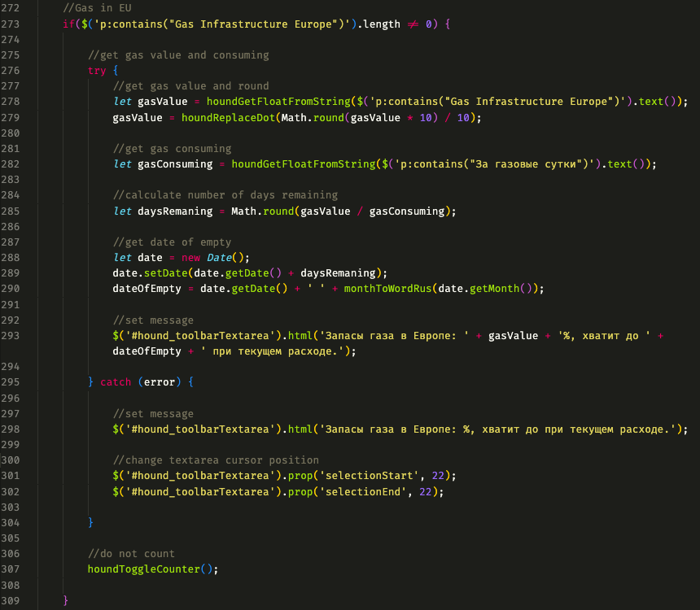700x610 pixels.
Task: Click 'new' keyword on line 288
Action: click(190, 258)
